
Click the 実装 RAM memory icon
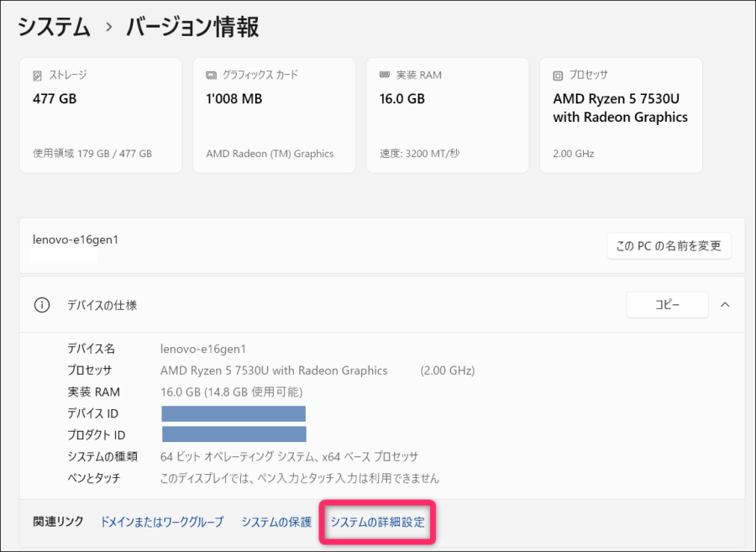pos(386,74)
